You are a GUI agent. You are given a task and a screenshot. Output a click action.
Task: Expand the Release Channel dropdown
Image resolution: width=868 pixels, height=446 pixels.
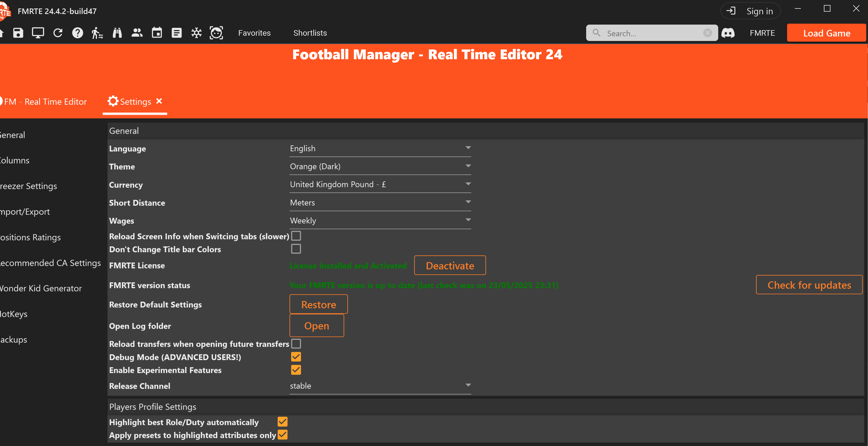380,386
